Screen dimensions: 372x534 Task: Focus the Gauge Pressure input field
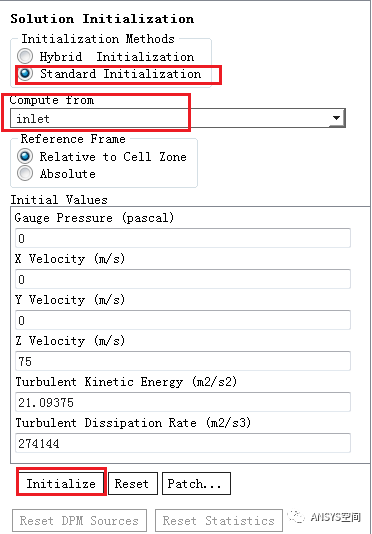[x=183, y=238]
